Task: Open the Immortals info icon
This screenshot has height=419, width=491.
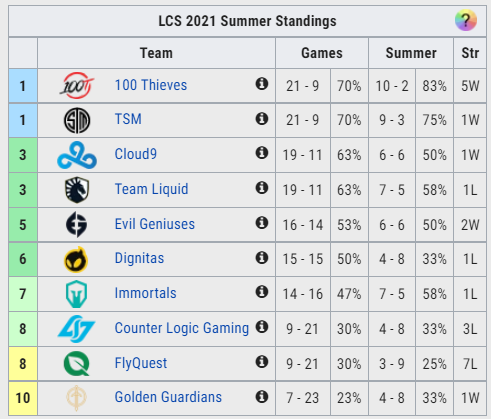Action: click(262, 292)
